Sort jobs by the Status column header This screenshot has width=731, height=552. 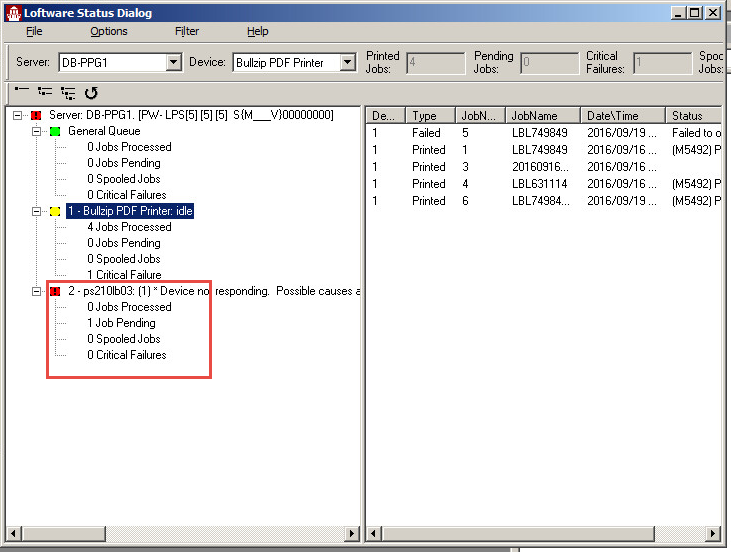(x=690, y=116)
